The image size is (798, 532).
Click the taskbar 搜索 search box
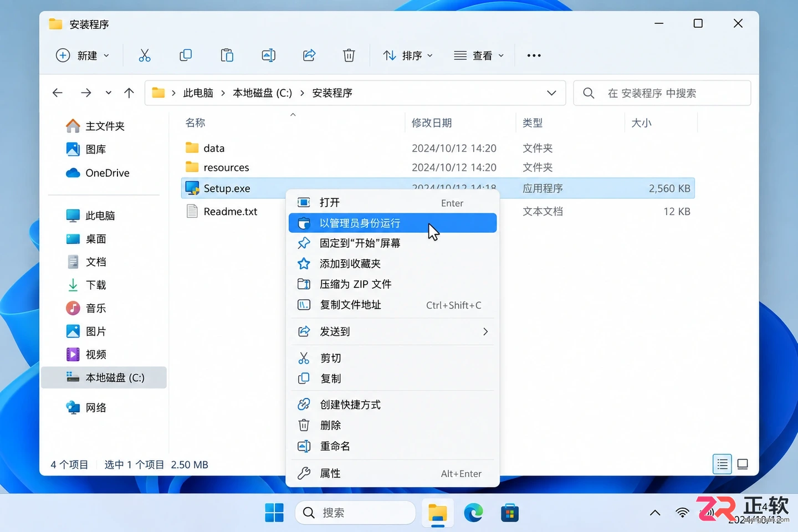click(x=355, y=513)
